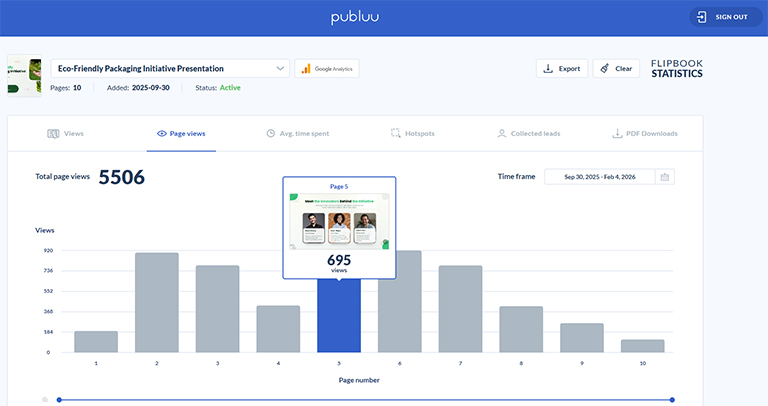This screenshot has width=768, height=406.
Task: Clear the statistics data
Action: coord(616,69)
